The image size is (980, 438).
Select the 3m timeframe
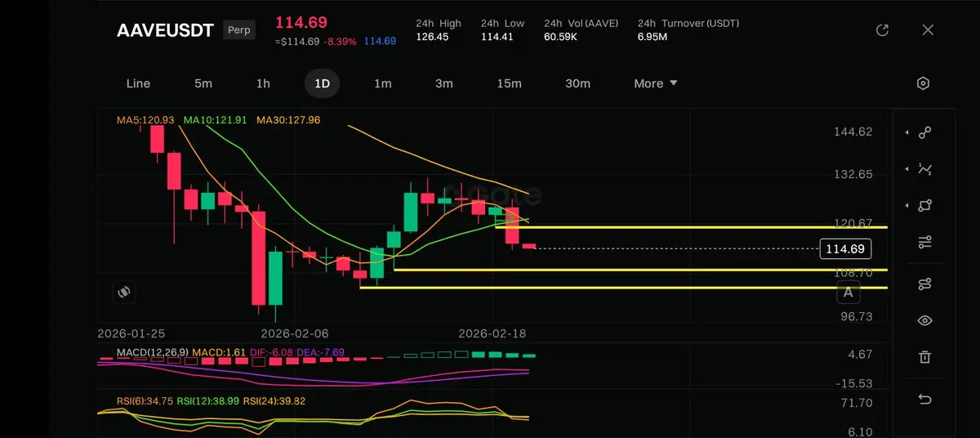click(444, 83)
